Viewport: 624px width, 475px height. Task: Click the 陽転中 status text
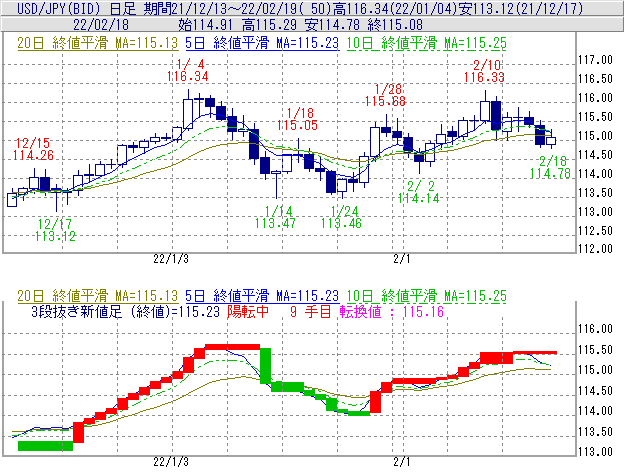[x=248, y=312]
